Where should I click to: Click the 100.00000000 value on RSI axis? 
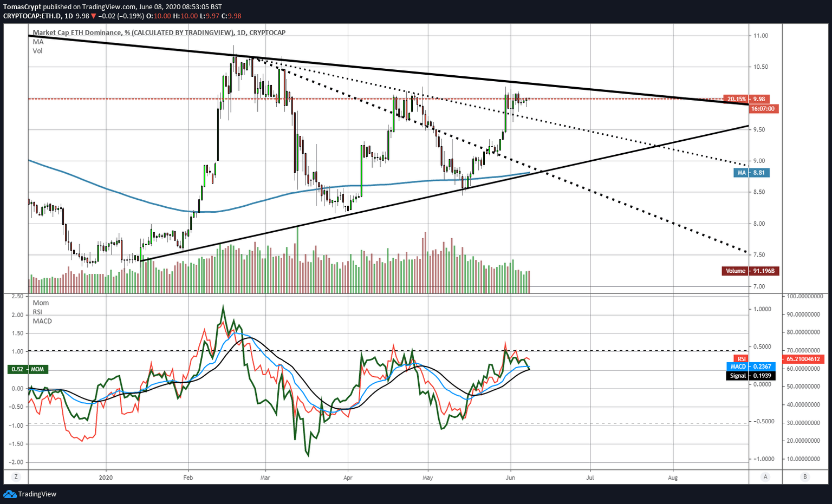pyautogui.click(x=805, y=297)
